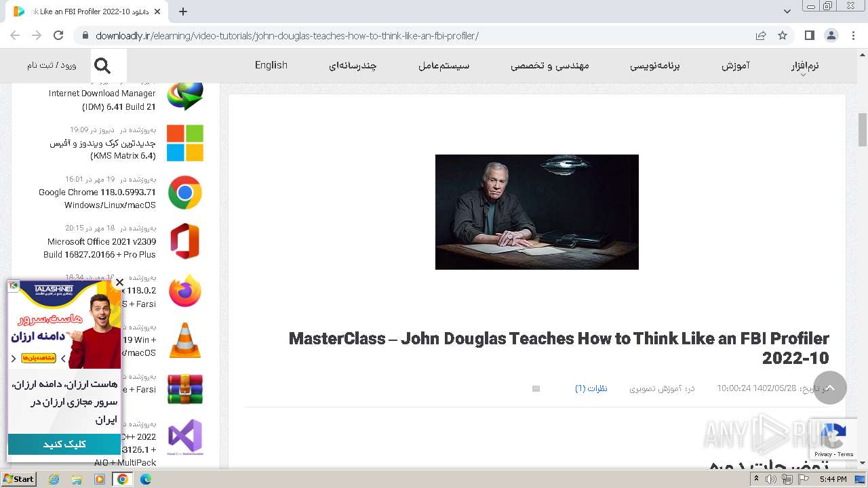Open the Google Chrome logo in sidebar
868x488 pixels.
(185, 192)
